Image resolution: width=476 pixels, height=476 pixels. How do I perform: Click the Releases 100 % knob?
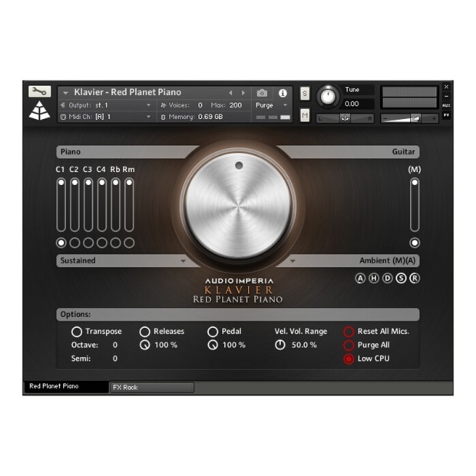coord(145,345)
